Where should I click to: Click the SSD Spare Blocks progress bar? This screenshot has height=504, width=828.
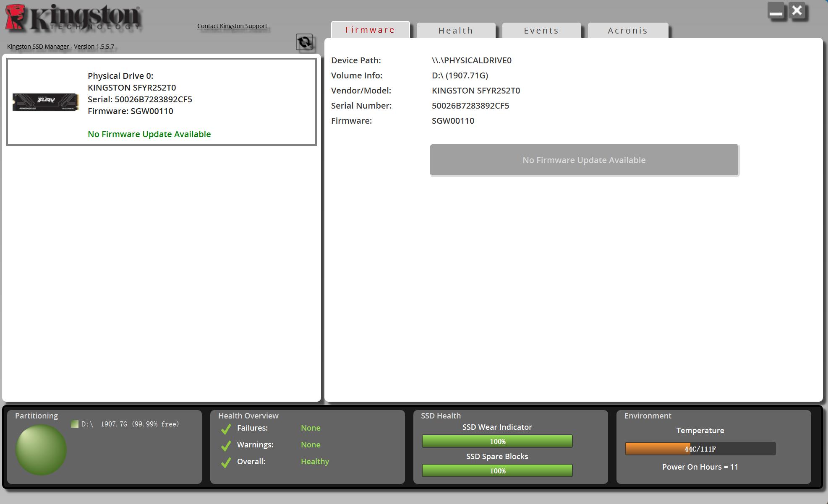click(x=497, y=470)
